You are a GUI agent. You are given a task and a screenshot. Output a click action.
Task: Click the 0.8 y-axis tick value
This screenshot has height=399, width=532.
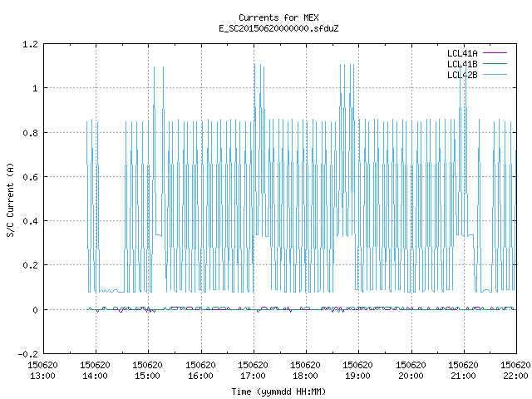pyautogui.click(x=30, y=133)
